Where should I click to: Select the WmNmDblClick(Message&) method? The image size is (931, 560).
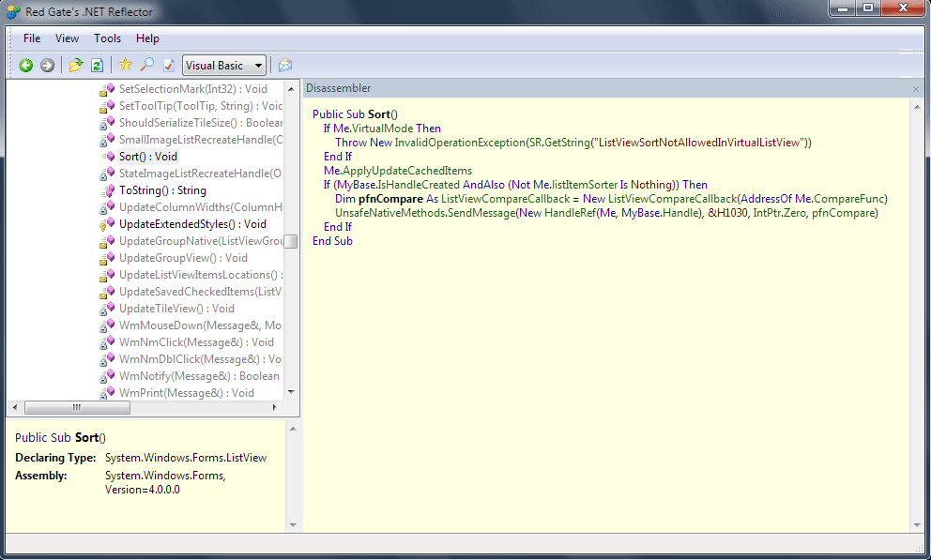200,359
